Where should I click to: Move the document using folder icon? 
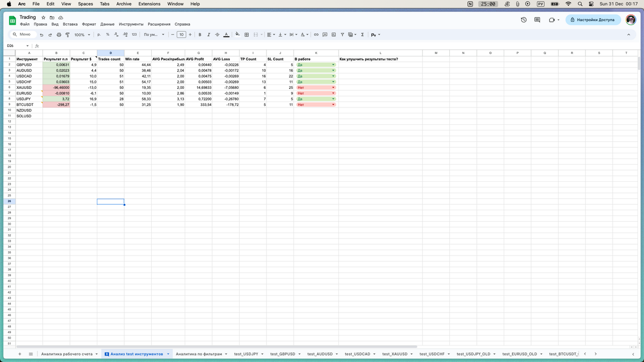point(52,17)
